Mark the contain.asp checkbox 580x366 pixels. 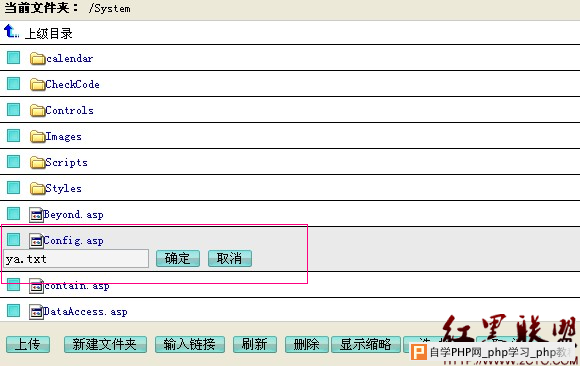14,285
